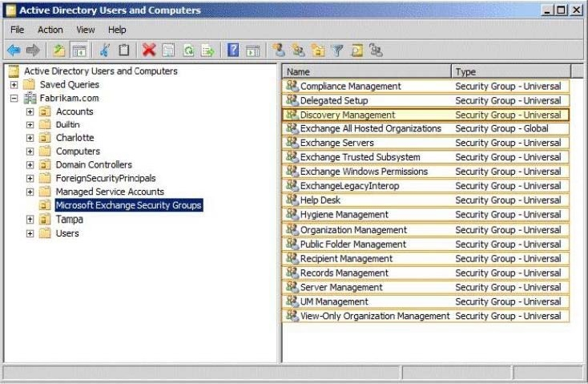Toggle the Show/Hide Console Tree icon
The height and width of the screenshot is (384, 588).
[x=79, y=50]
